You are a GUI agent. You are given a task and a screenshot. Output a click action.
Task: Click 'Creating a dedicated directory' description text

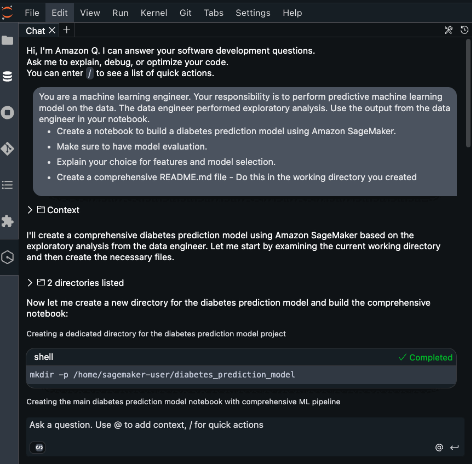coord(156,334)
